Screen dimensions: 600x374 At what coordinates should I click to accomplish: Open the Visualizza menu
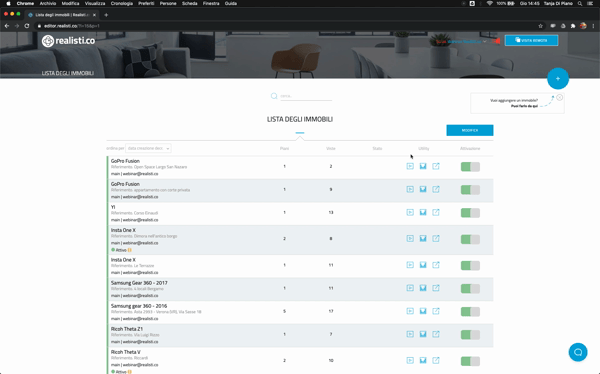click(95, 3)
